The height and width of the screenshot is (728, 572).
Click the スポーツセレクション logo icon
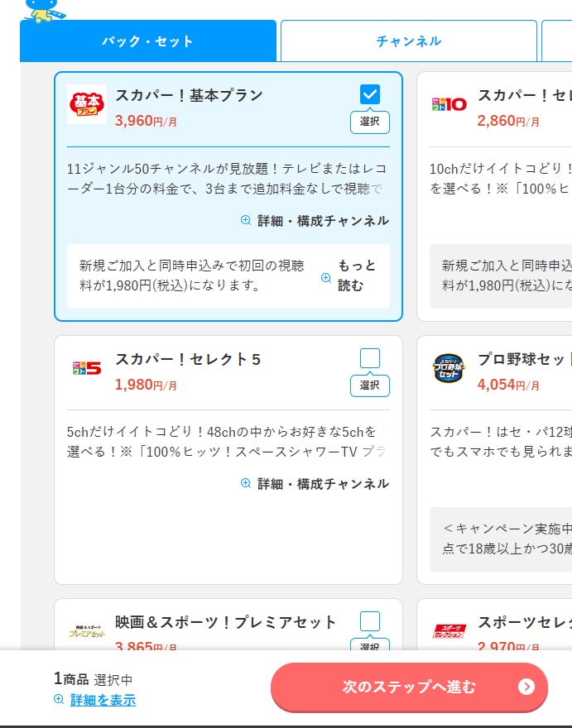click(449, 631)
